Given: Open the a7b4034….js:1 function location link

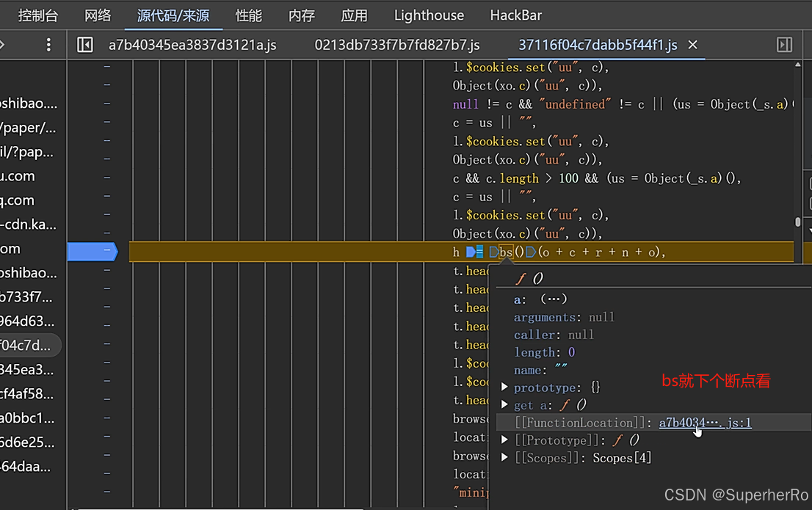Looking at the screenshot, I should point(705,423).
